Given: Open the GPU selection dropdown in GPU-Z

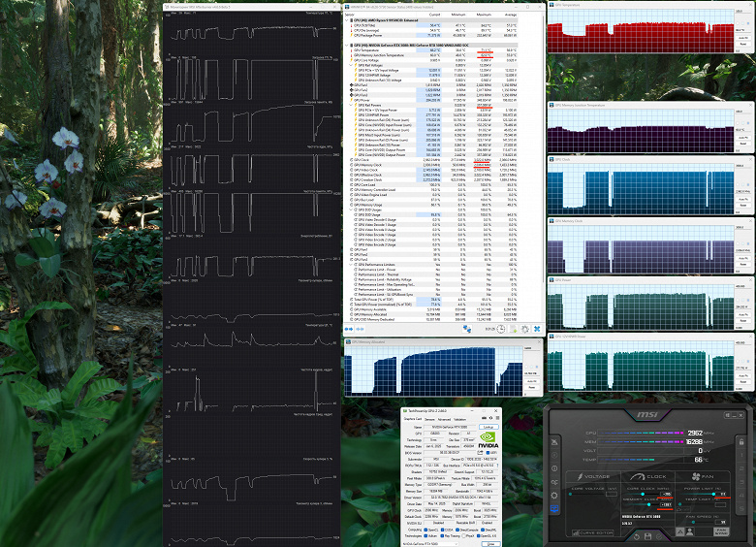Looking at the screenshot, I should click(430, 544).
